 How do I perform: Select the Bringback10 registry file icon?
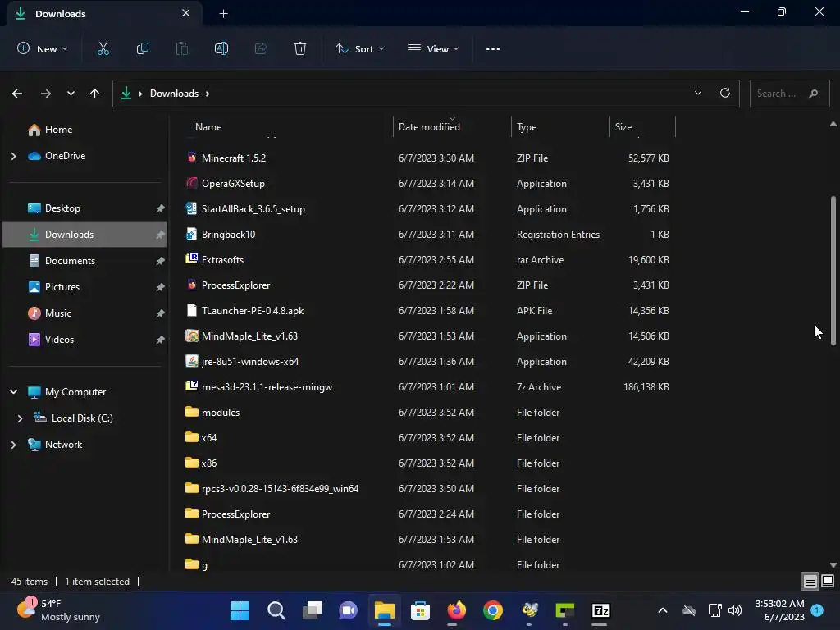point(191,234)
